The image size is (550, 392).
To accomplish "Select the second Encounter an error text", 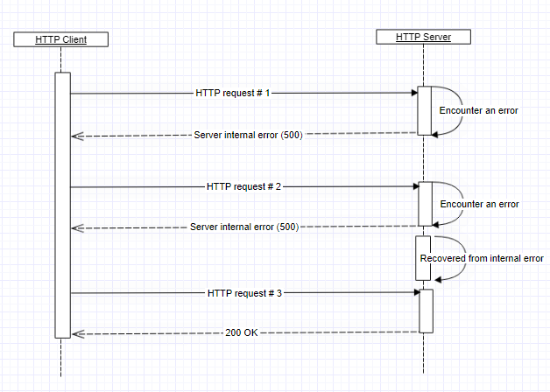I will coord(479,204).
